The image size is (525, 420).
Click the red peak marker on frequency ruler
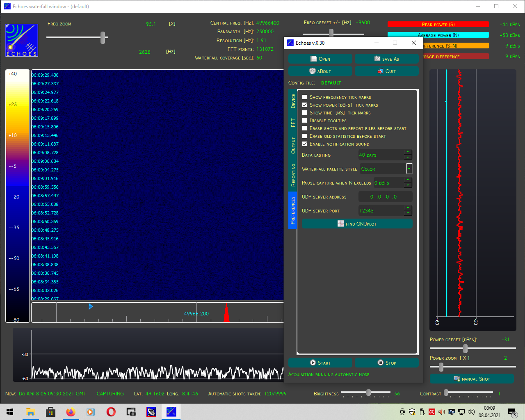(226, 313)
